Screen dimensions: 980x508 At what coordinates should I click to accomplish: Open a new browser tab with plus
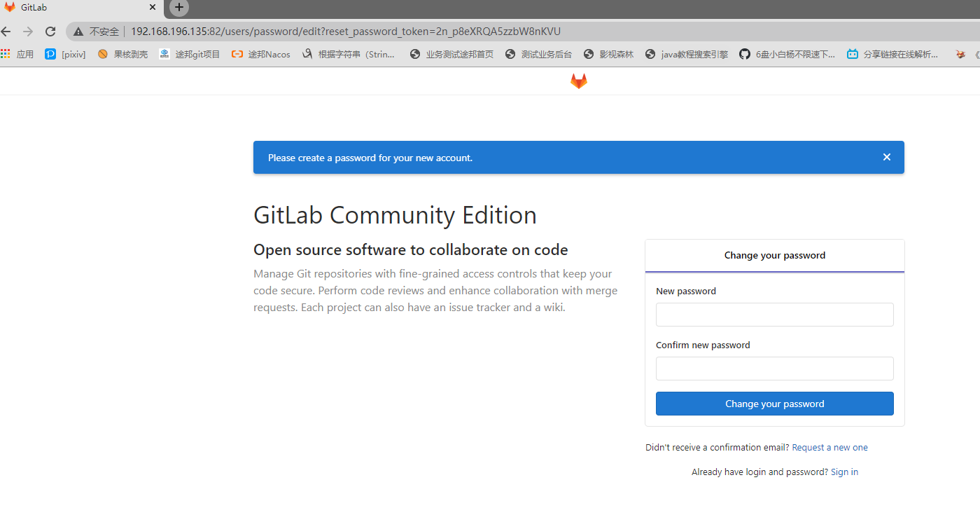click(179, 7)
